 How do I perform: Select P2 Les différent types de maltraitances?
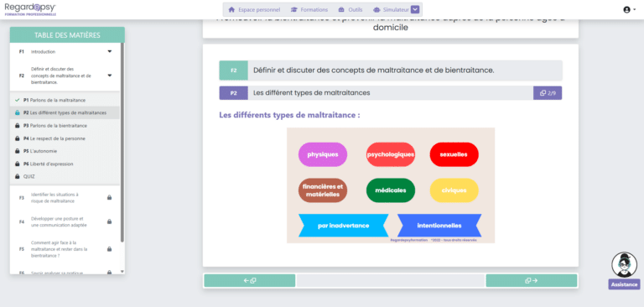65,112
